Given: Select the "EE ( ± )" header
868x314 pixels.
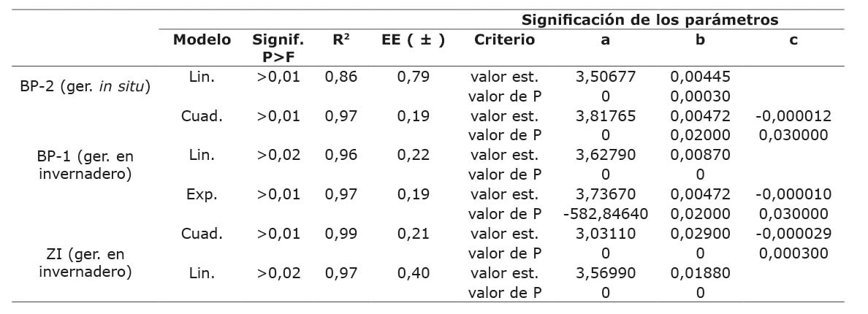Looking at the screenshot, I should [x=413, y=40].
